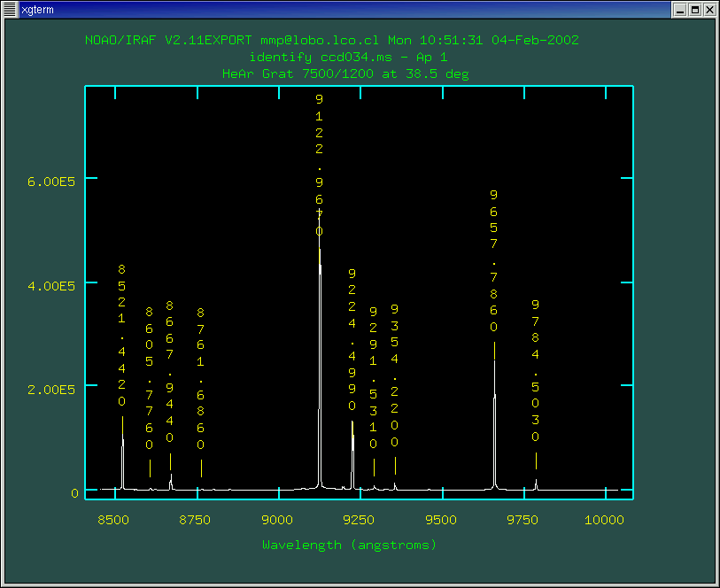
Task: Click the NOAO/IRAF V2.11EXPORT header line
Action: [332, 41]
